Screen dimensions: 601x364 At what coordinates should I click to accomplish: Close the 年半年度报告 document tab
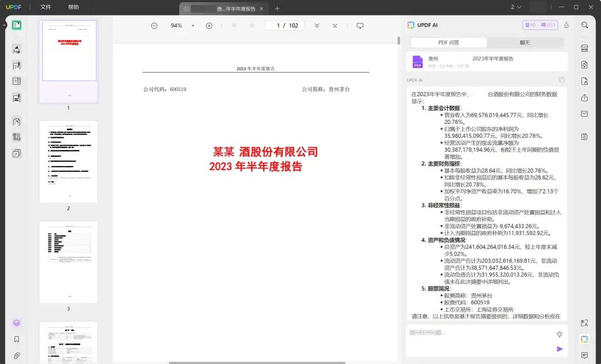point(262,8)
